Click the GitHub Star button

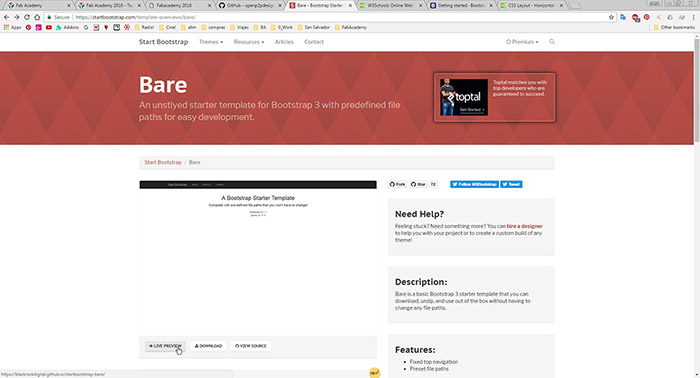coord(418,184)
